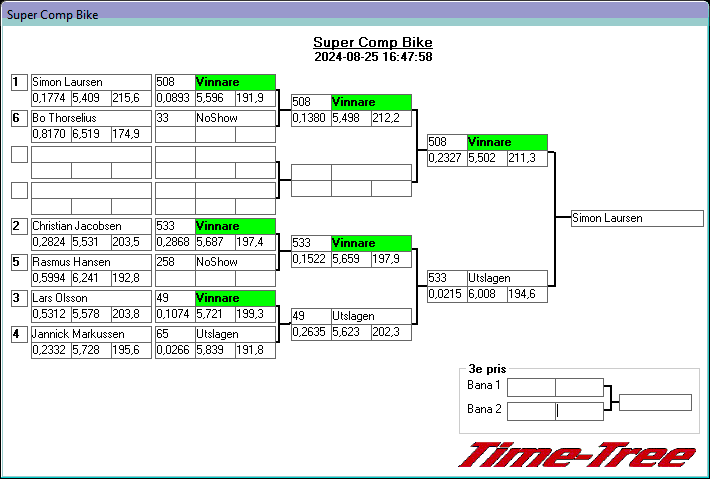This screenshot has width=710, height=479.
Task: Select the 5,498 time cell
Action: [x=351, y=118]
